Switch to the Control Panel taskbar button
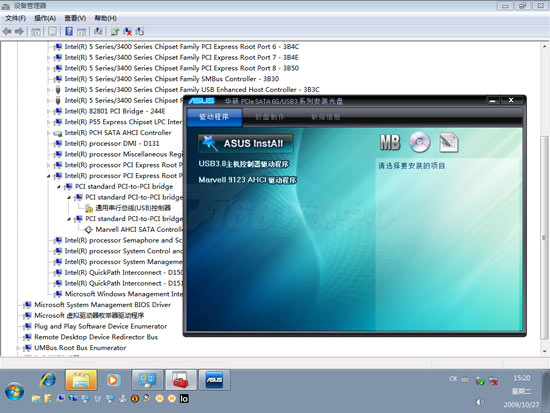This screenshot has height=413, width=550. coord(147,380)
